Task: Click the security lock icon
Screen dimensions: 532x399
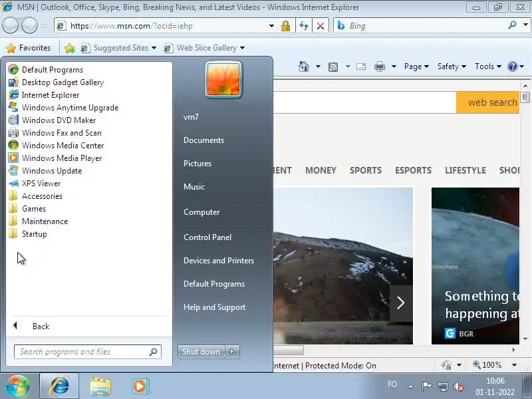Action: click(285, 26)
